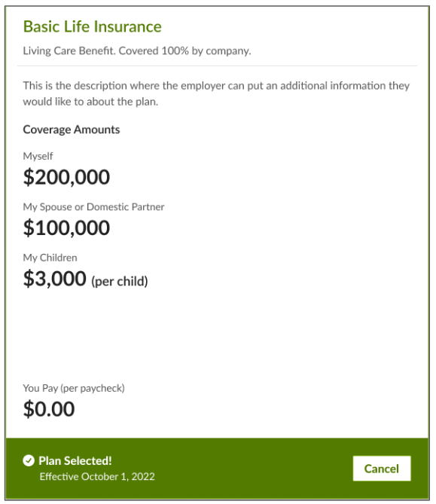
Task: Click the You Pay (per paycheck) label
Action: click(x=74, y=388)
